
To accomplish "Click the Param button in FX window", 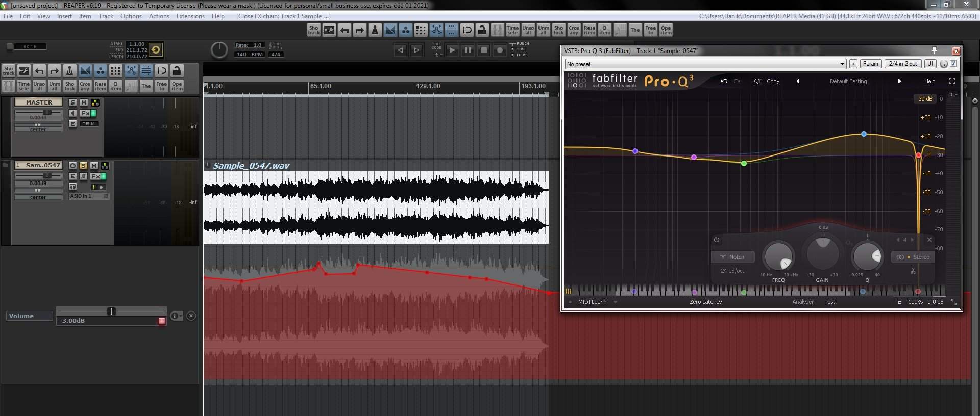I will 870,64.
